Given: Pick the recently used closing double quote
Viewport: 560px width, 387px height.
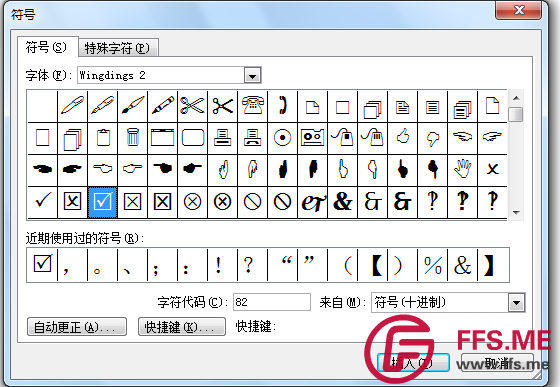Looking at the screenshot, I should click(x=312, y=265).
